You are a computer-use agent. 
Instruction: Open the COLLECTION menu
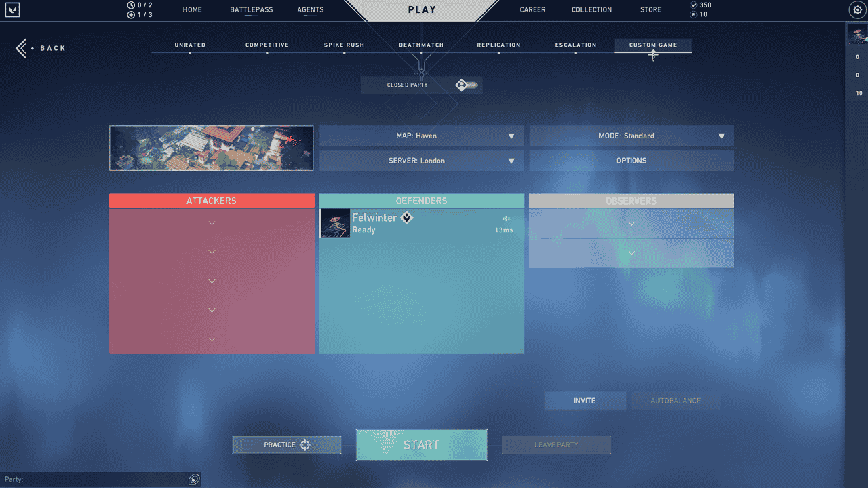591,9
